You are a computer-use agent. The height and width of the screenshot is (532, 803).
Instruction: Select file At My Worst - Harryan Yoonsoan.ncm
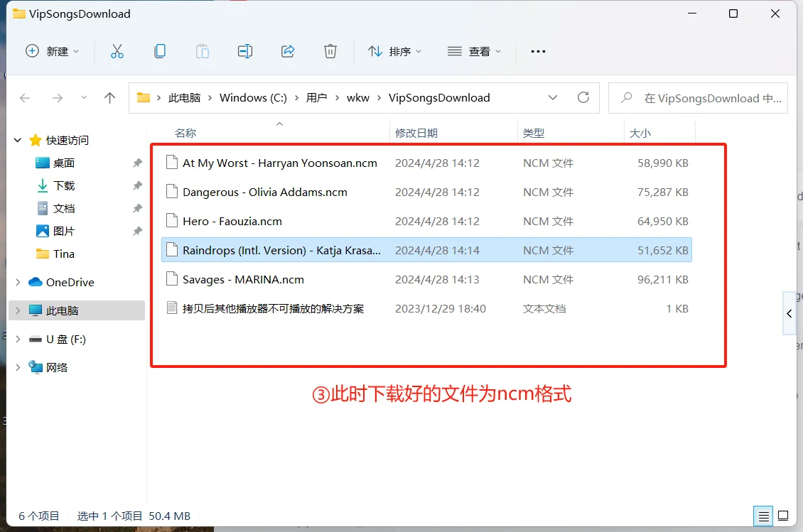(x=426, y=163)
